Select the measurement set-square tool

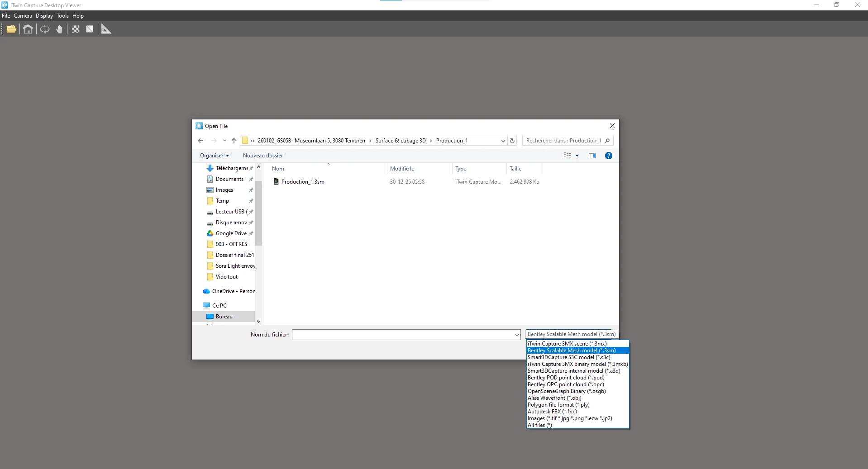click(x=106, y=29)
